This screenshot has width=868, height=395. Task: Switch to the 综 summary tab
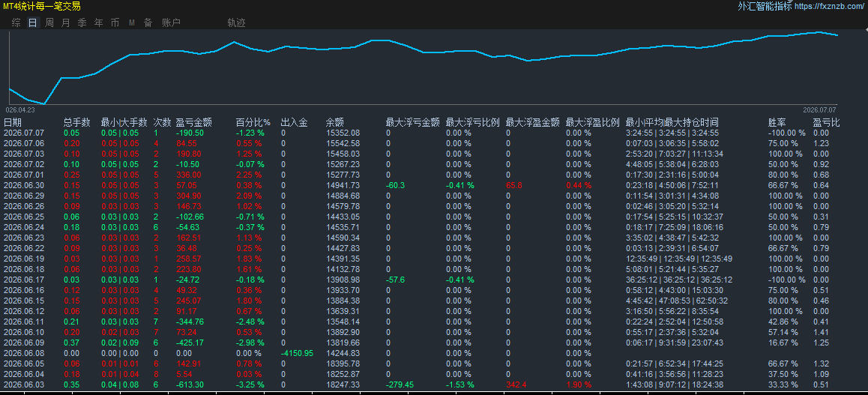[x=16, y=22]
